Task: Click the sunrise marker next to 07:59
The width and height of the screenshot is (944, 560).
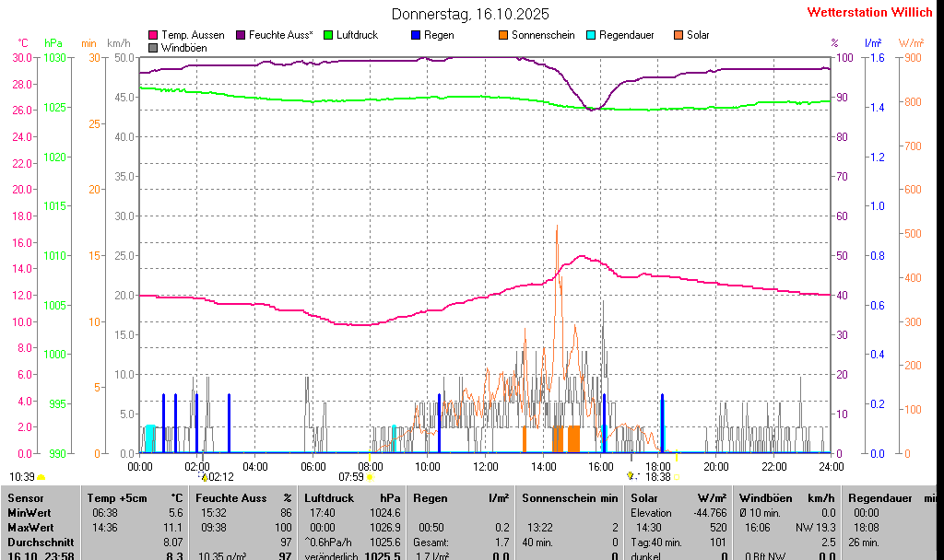Action: [370, 477]
